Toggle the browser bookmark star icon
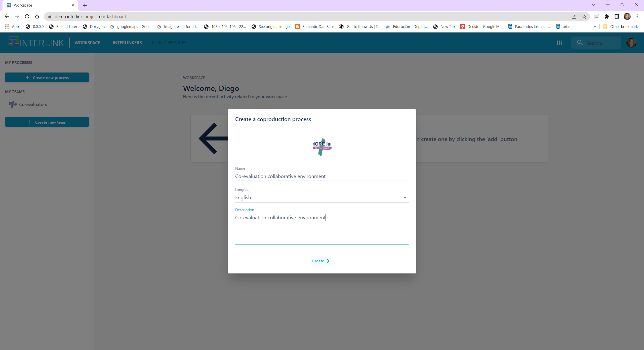This screenshot has width=644, height=350. point(584,16)
